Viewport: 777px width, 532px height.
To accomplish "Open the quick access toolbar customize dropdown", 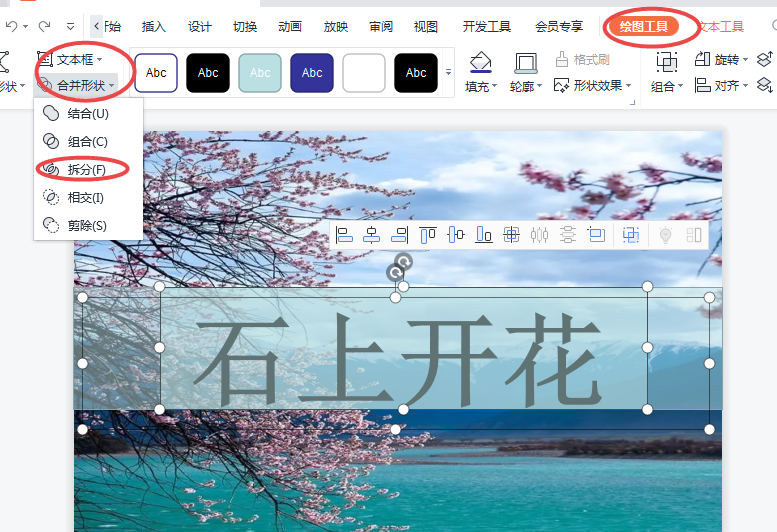I will (x=70, y=26).
